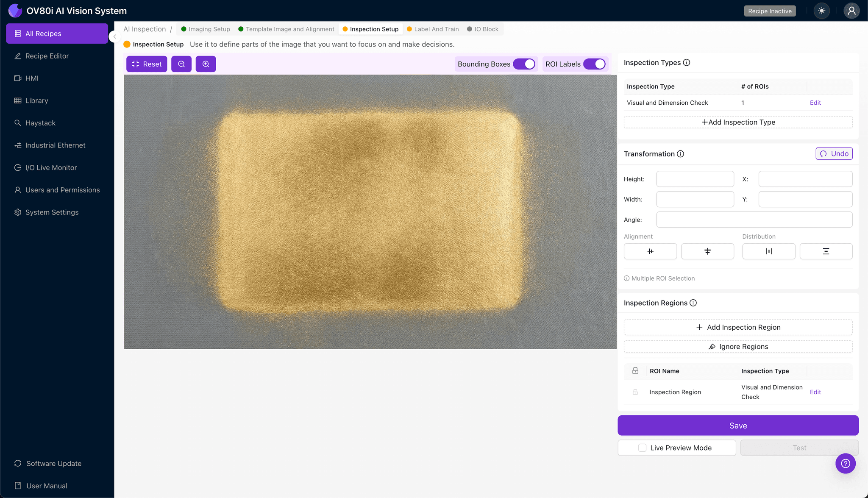Image resolution: width=868 pixels, height=498 pixels.
Task: Edit the Visual and Dimension Check type
Action: (815, 103)
